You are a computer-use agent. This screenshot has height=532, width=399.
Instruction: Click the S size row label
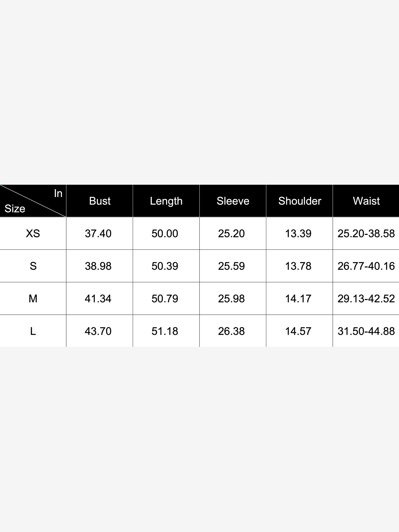pos(33,266)
